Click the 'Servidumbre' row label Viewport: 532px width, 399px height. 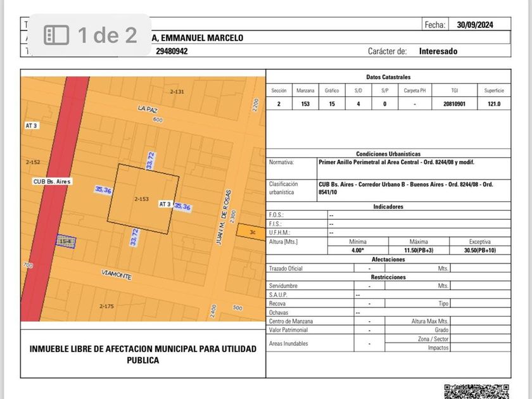point(283,286)
